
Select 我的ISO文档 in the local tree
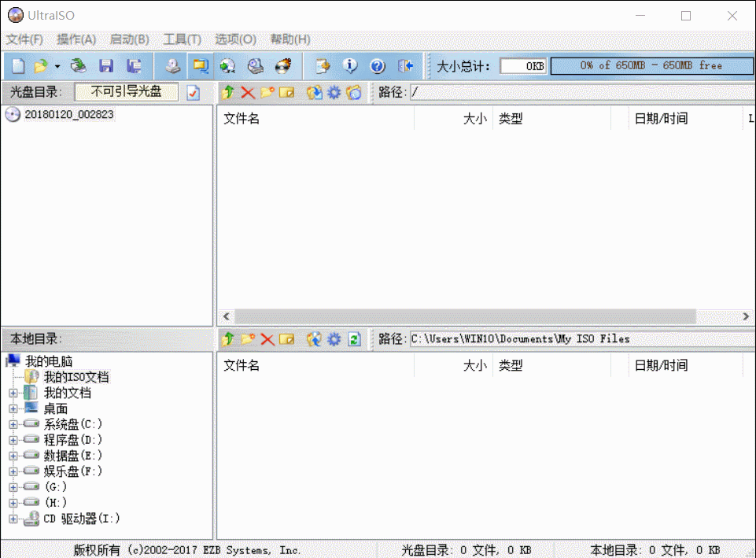(x=76, y=377)
